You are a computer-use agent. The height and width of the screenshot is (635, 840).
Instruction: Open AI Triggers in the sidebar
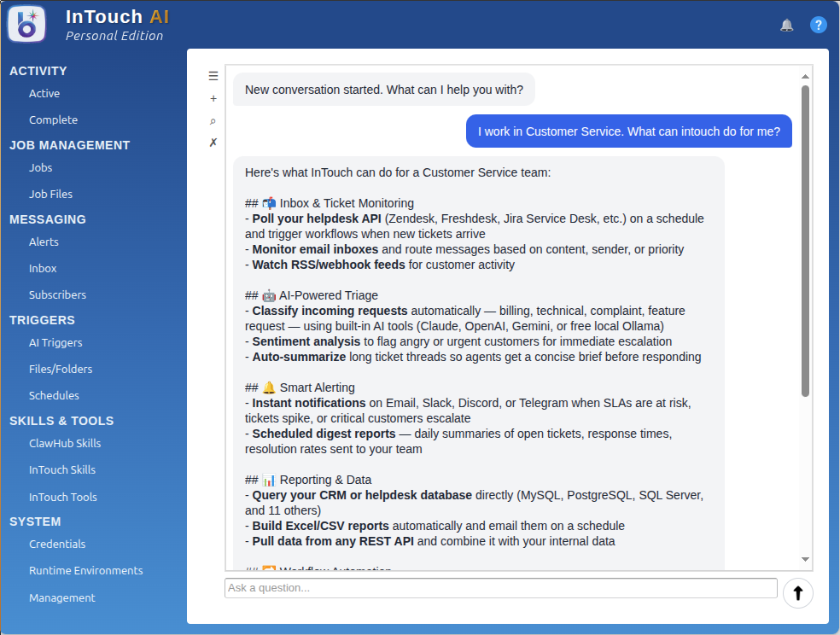tap(55, 342)
